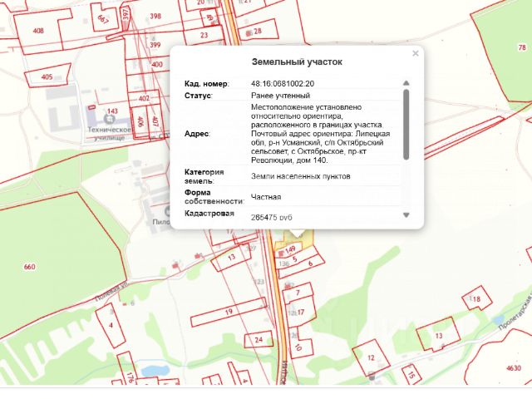The height and width of the screenshot is (399, 532).
Task: Select land parcel 398 on map
Action: point(155,16)
